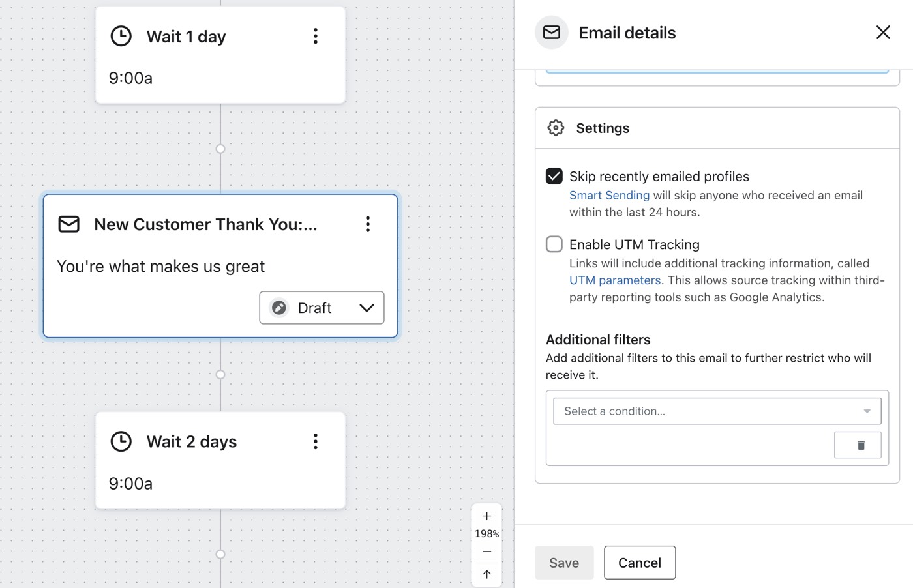Image resolution: width=913 pixels, height=588 pixels.
Task: Open the Wait 2 days three-dot menu
Action: [316, 442]
